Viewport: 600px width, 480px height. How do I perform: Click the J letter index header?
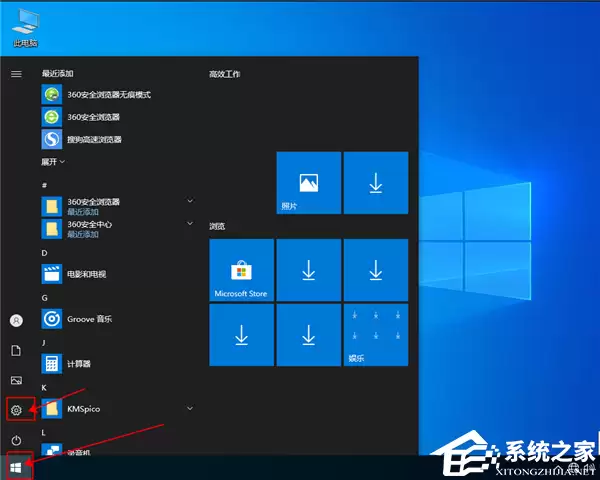44,343
